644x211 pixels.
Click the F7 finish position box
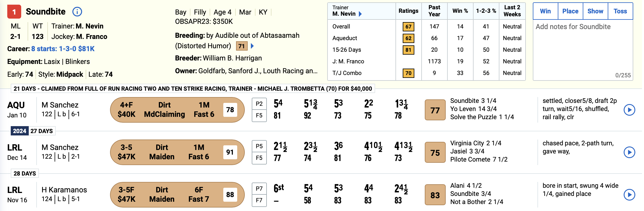(x=259, y=200)
